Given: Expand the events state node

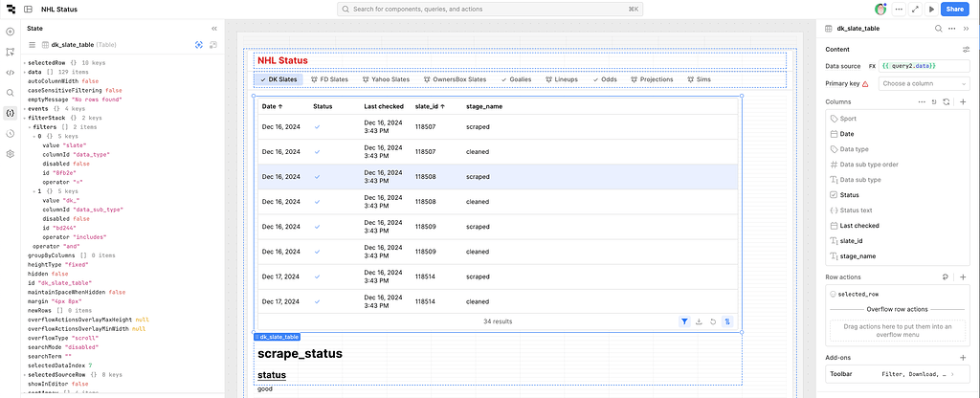Looking at the screenshot, I should coord(24,109).
